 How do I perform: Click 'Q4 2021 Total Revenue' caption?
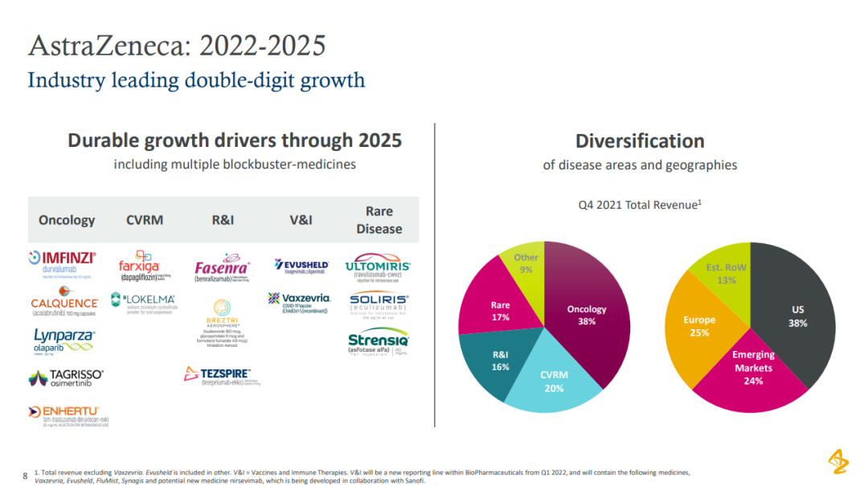point(640,205)
